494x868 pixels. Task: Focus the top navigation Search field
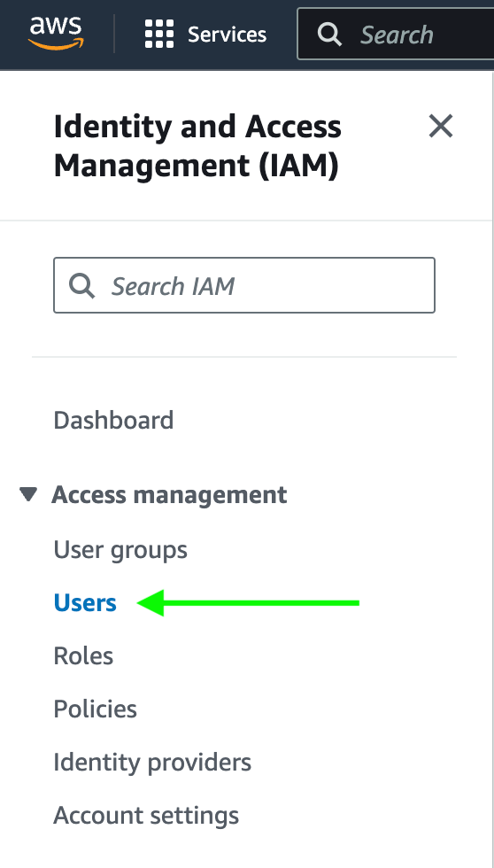(x=395, y=34)
